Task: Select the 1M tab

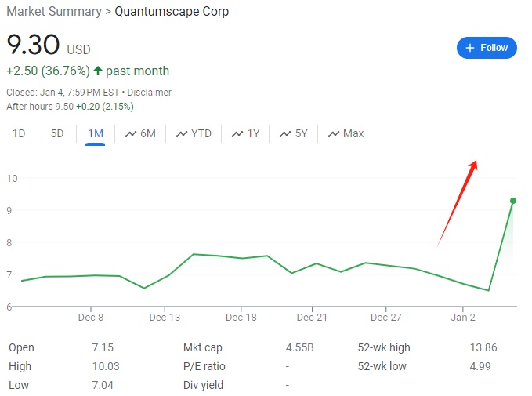Action: 96,133
